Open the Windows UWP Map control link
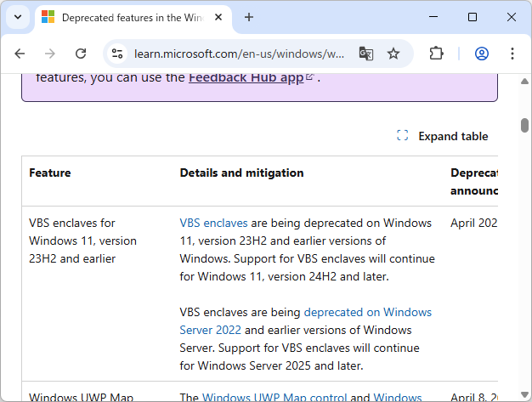The height and width of the screenshot is (402, 532). [274, 397]
